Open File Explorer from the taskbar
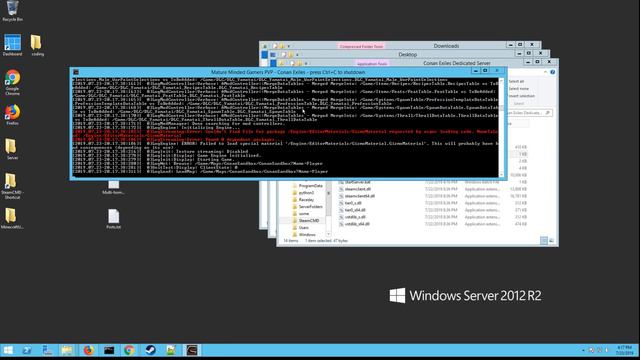This screenshot has height=360, width=640. click(68, 350)
